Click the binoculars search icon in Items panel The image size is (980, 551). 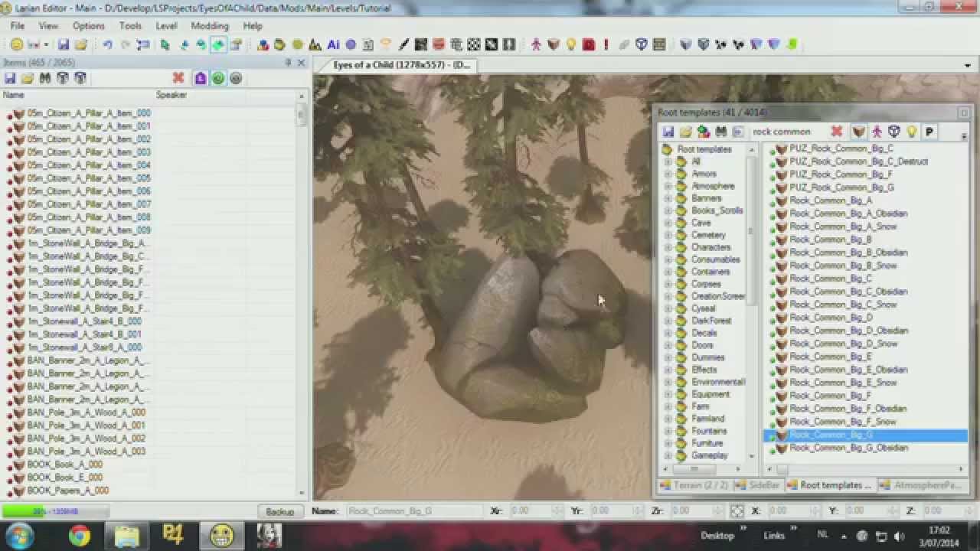coord(45,78)
